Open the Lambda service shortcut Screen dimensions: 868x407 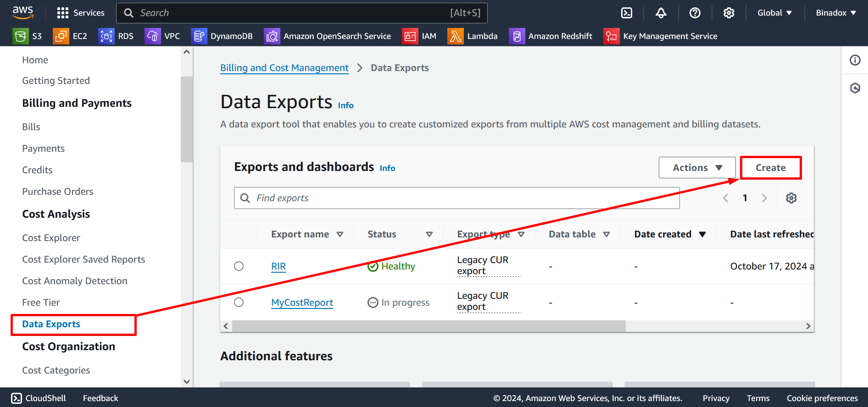[473, 36]
